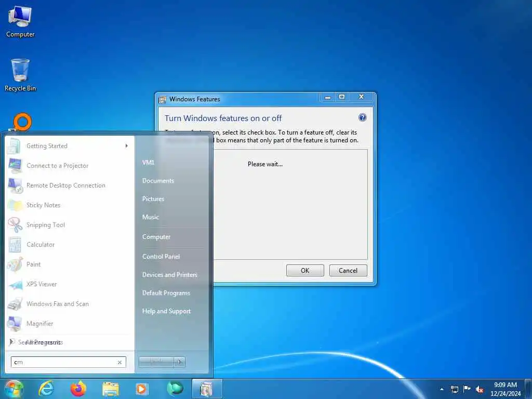Click the Getting Started program icon
This screenshot has height=399, width=532.
click(15, 146)
